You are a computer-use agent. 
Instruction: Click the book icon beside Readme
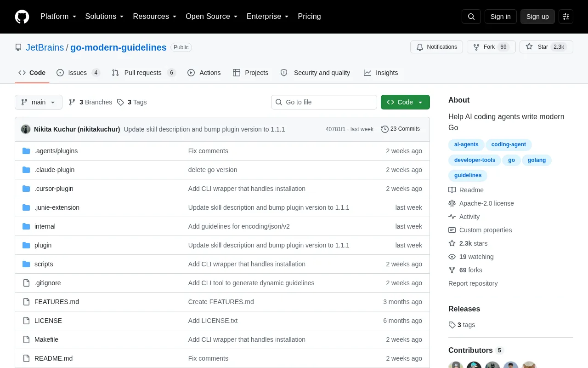pos(452,190)
